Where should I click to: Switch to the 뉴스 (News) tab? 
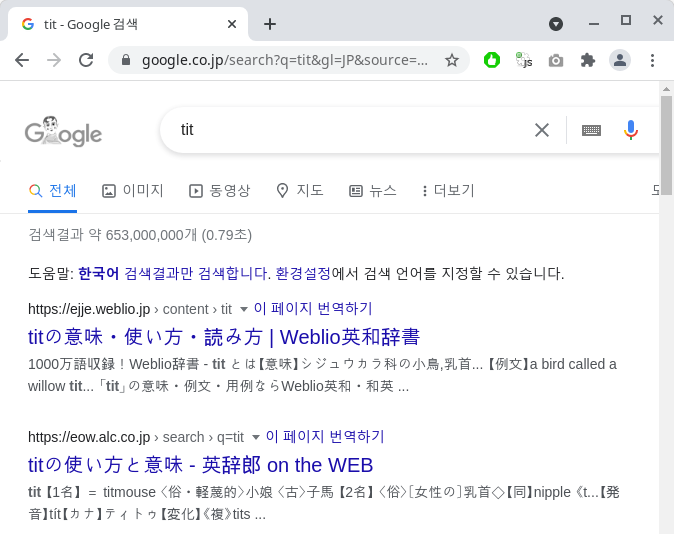(x=373, y=190)
